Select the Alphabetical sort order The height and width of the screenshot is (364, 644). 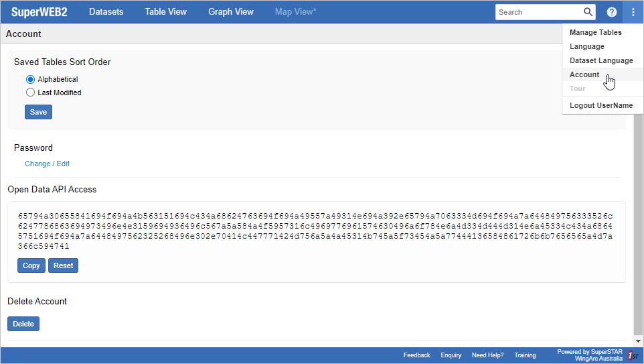pos(30,79)
